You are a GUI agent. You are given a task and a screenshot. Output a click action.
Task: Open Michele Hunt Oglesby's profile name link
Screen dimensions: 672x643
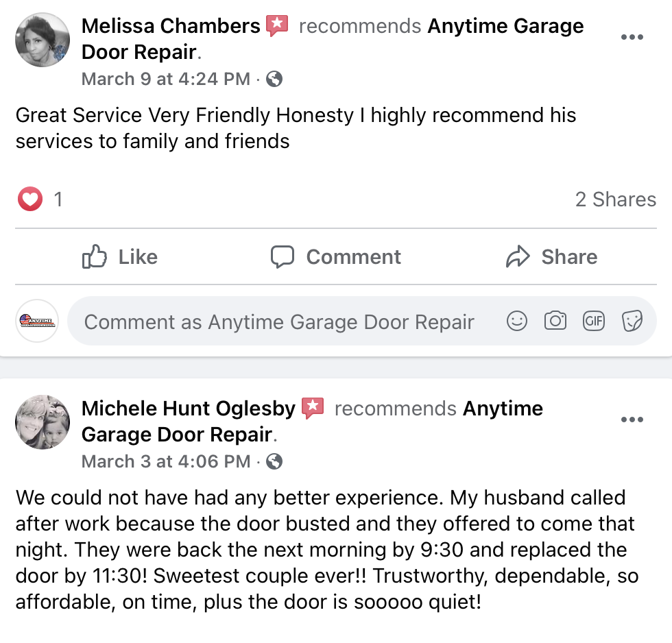(189, 409)
